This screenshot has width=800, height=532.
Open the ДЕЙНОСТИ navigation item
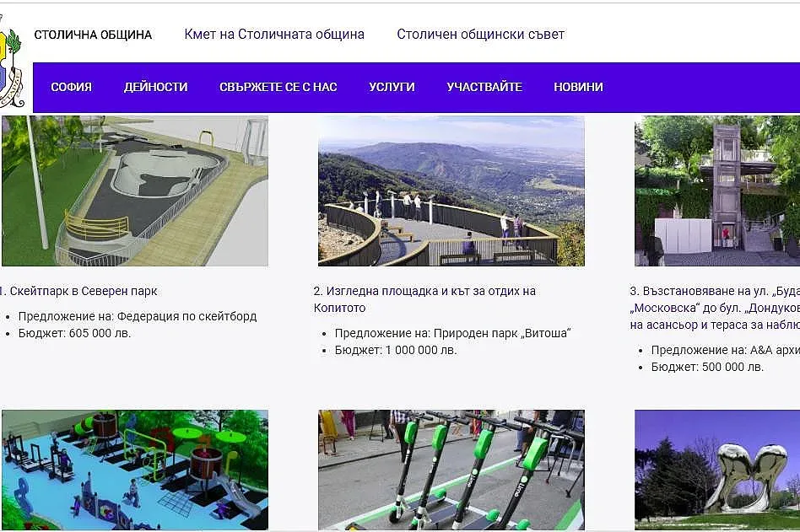click(x=156, y=86)
